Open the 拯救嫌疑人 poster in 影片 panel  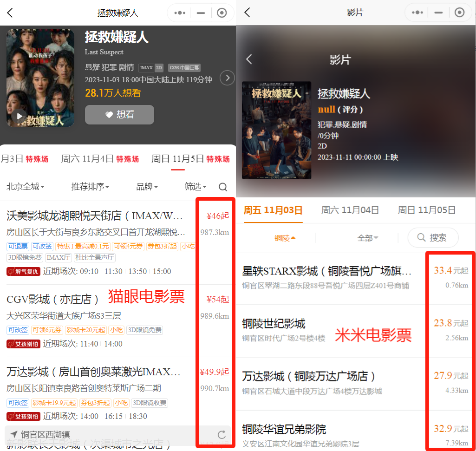[277, 131]
